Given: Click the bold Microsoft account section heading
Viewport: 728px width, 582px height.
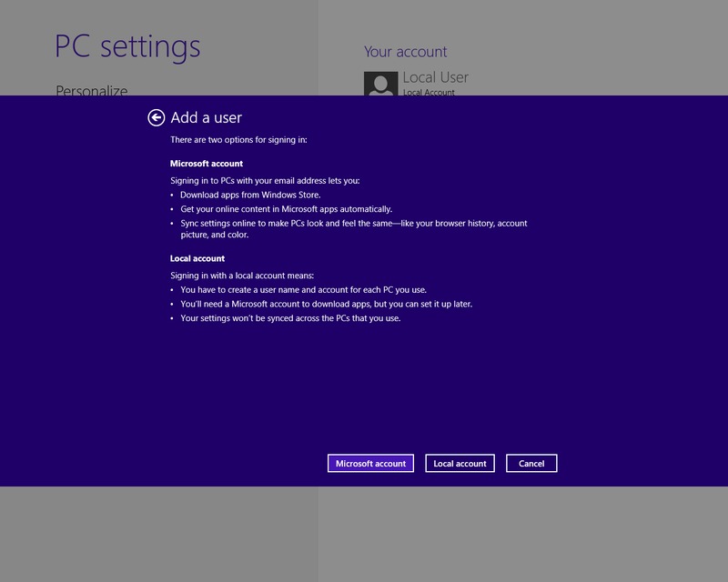Looking at the screenshot, I should click(207, 164).
